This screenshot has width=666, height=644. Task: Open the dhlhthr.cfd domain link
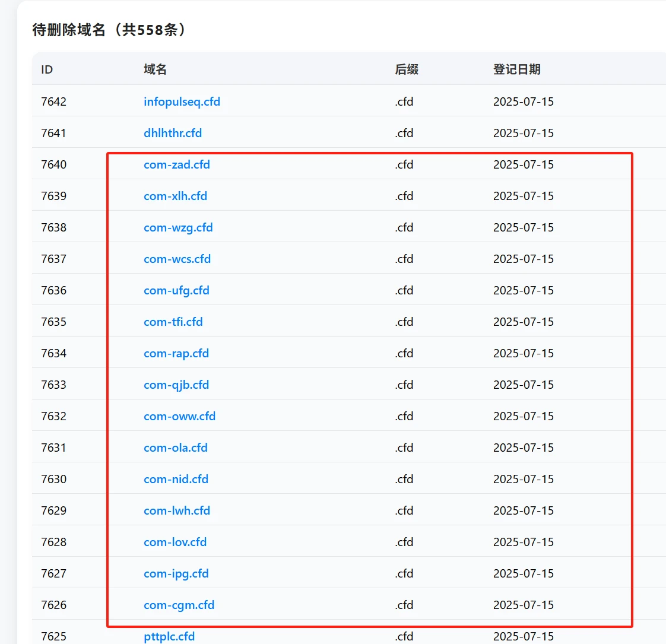(173, 133)
